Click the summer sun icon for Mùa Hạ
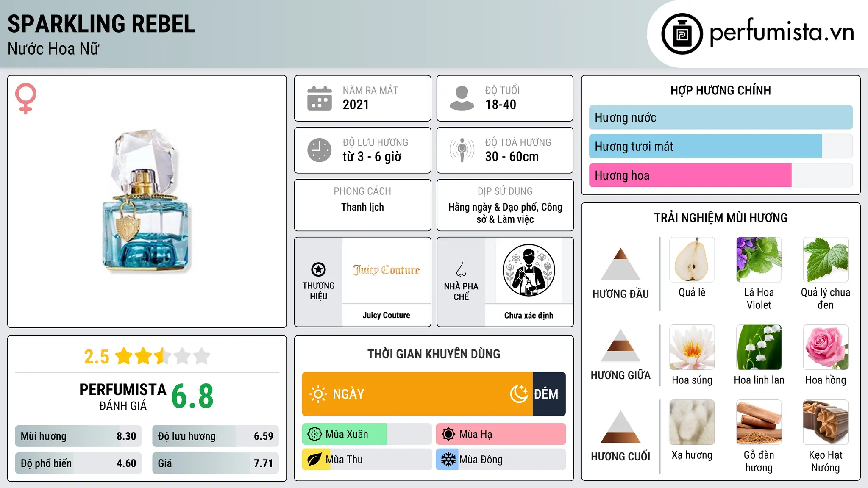The width and height of the screenshot is (868, 488). coord(448,434)
